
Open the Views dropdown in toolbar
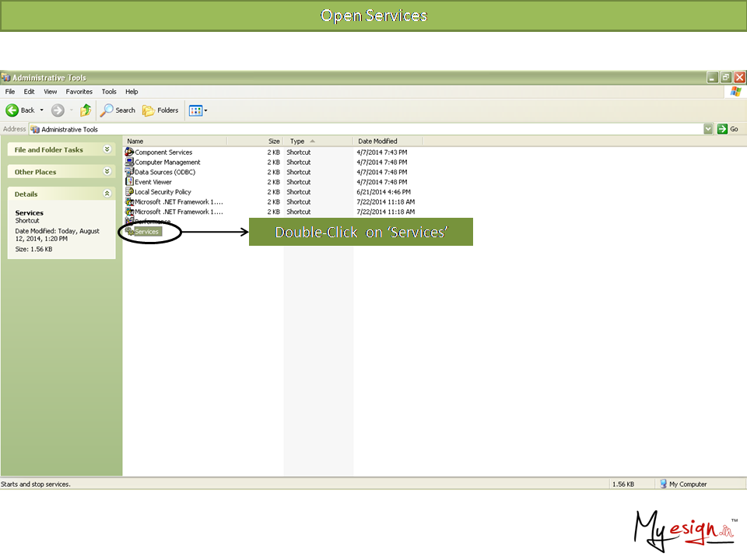(x=198, y=110)
